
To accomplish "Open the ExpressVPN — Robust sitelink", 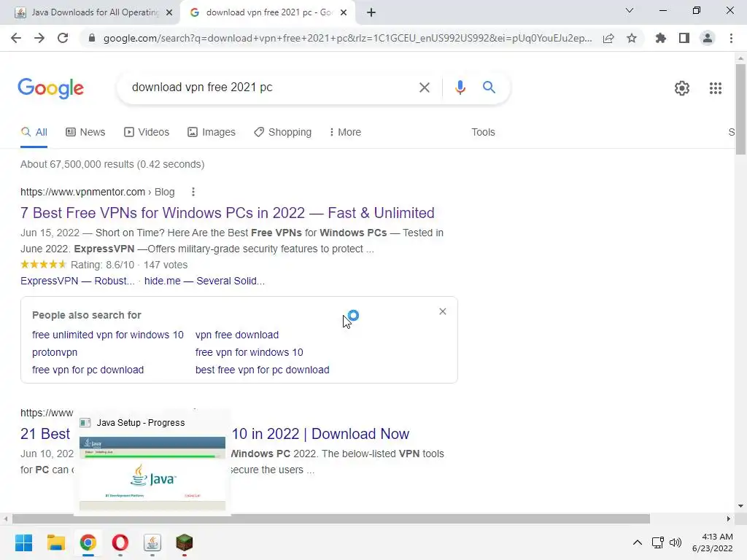I will [77, 281].
